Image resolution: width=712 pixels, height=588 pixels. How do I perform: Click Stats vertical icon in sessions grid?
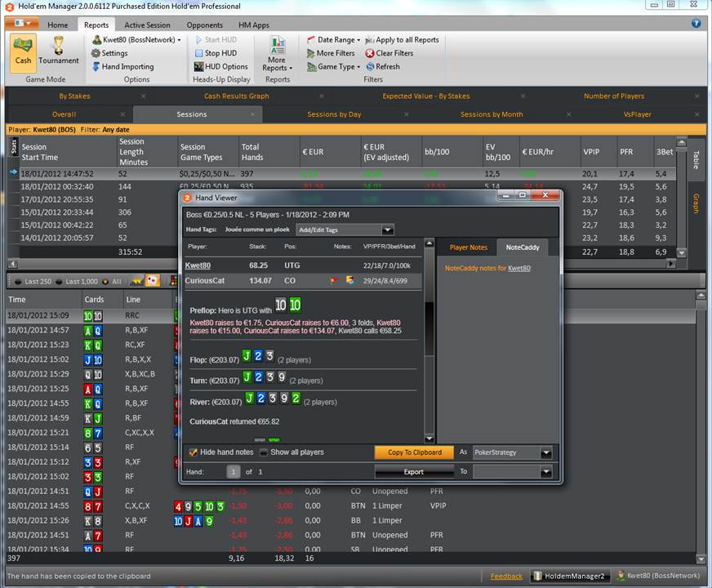click(14, 146)
